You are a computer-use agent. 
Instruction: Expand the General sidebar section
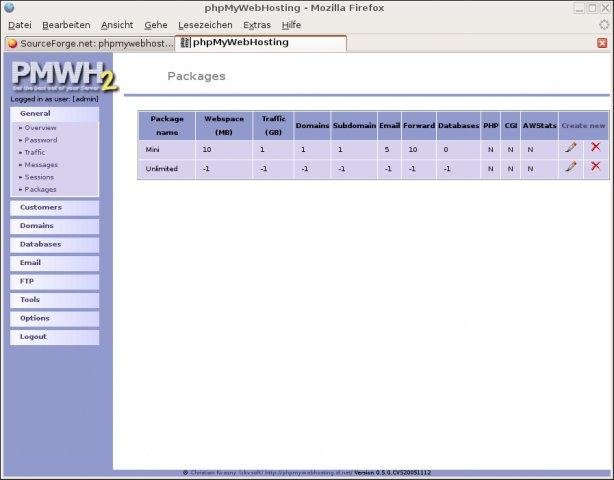click(x=54, y=114)
